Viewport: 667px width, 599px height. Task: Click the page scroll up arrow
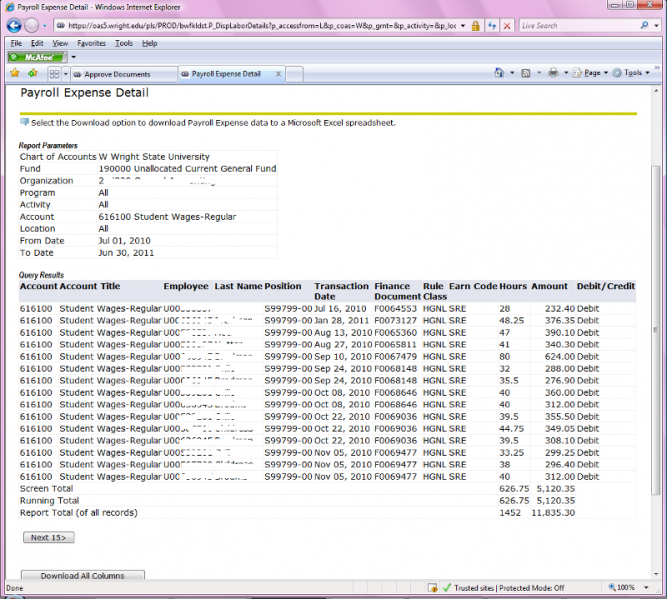pyautogui.click(x=656, y=91)
